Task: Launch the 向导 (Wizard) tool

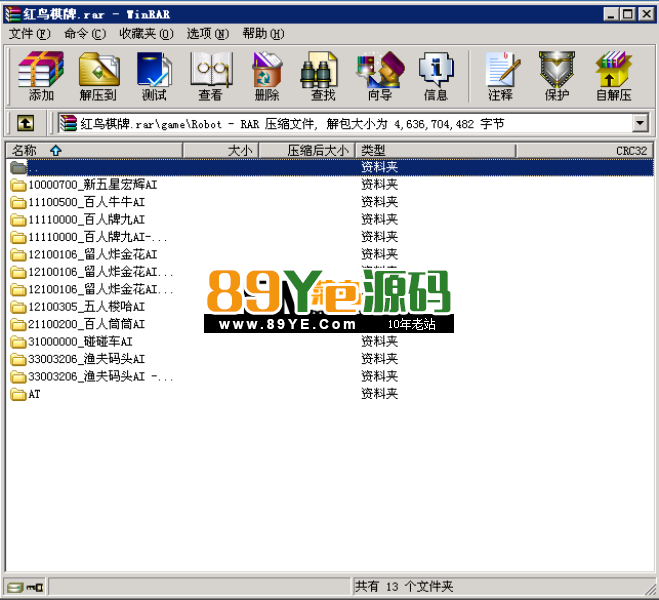Action: point(380,76)
